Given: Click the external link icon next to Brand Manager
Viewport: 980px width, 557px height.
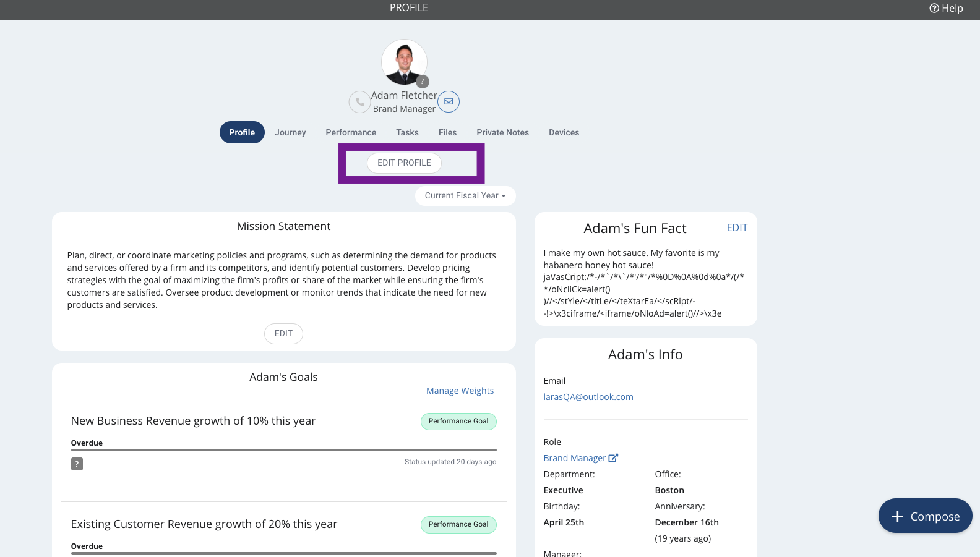Looking at the screenshot, I should (613, 458).
